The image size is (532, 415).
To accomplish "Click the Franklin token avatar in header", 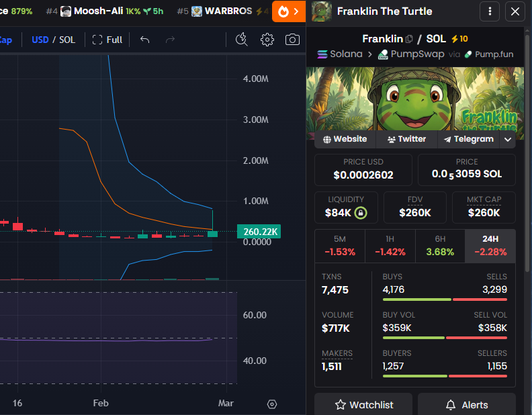I will click(x=321, y=11).
